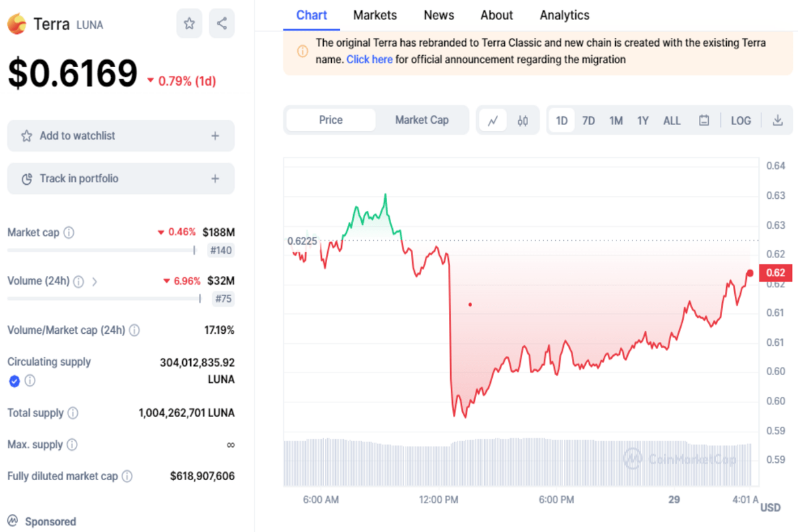Switch to candlestick chart icon
Image resolution: width=798 pixels, height=532 pixels.
[x=523, y=120]
